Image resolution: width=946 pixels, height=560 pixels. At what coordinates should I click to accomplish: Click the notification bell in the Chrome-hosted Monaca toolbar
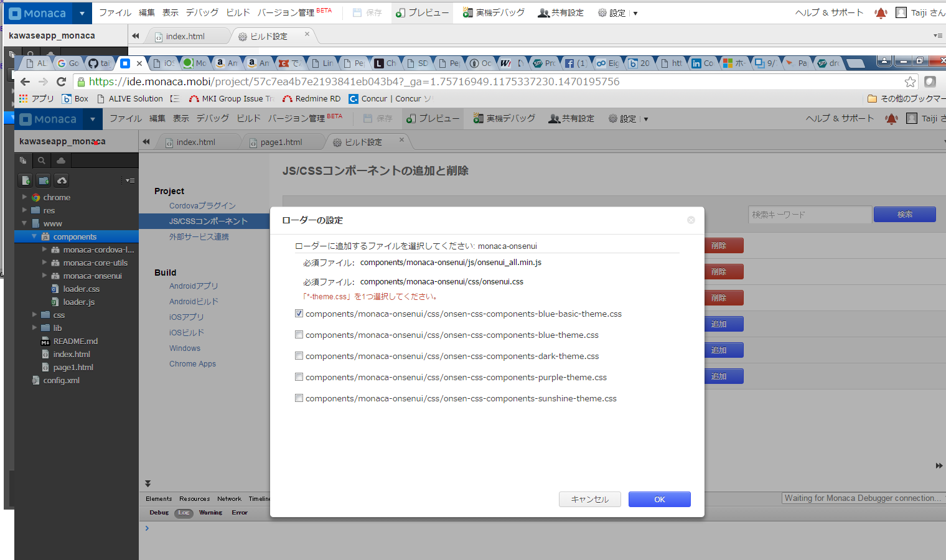(x=891, y=119)
